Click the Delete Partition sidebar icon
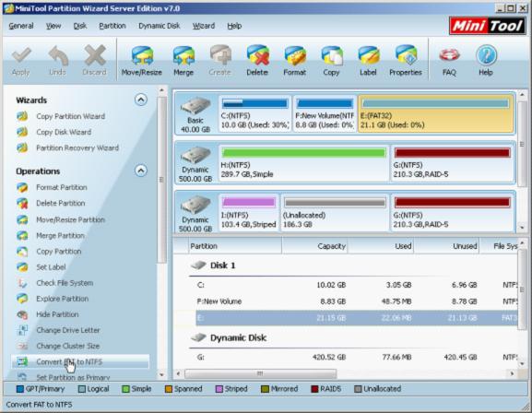The height and width of the screenshot is (413, 532). click(x=22, y=204)
